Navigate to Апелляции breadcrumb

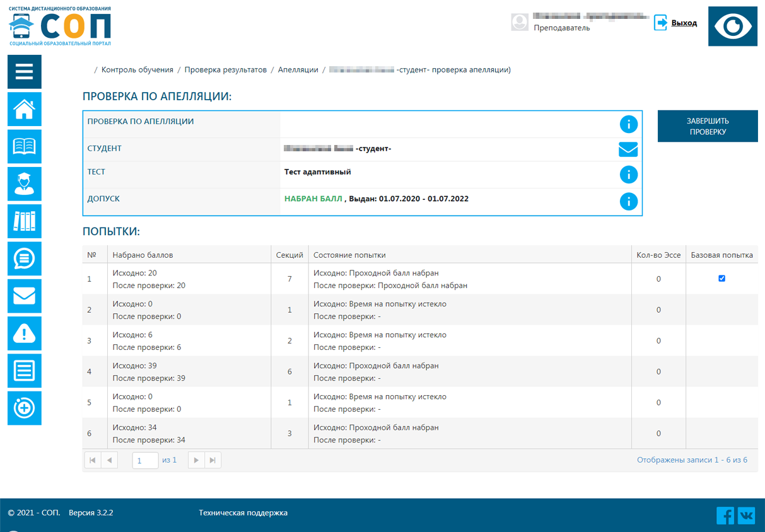(298, 70)
